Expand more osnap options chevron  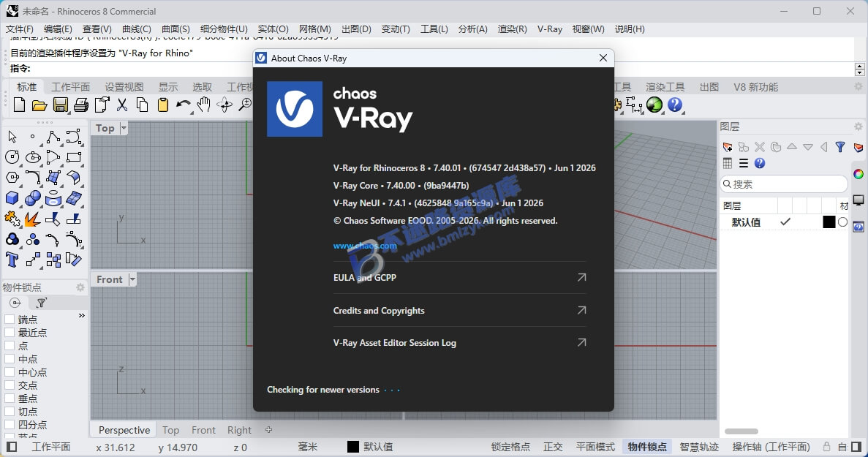point(81,315)
